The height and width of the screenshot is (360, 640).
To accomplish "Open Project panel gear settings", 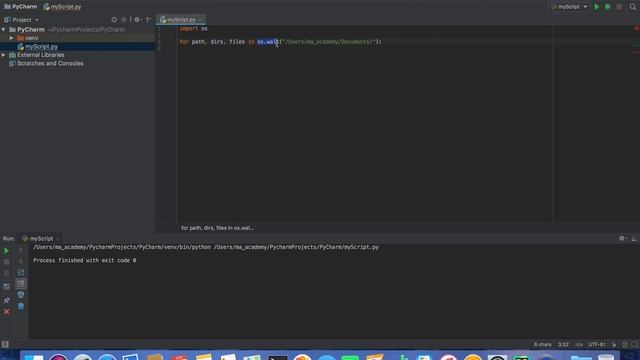I will tap(138, 20).
